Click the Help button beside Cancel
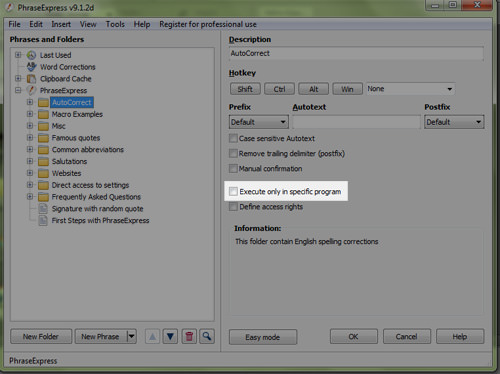Screen dimensions: 500x374 [x=460, y=336]
